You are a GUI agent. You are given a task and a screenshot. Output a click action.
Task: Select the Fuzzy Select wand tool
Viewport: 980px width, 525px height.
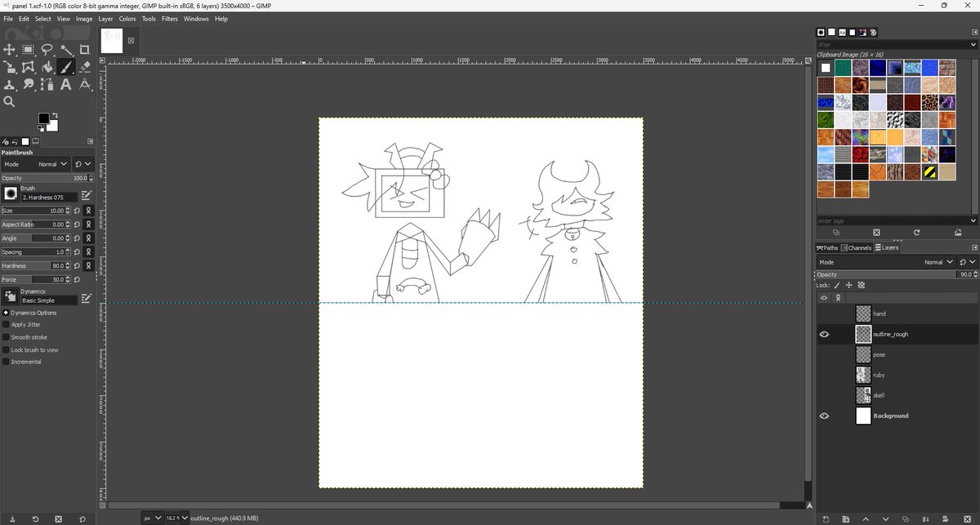(x=65, y=50)
